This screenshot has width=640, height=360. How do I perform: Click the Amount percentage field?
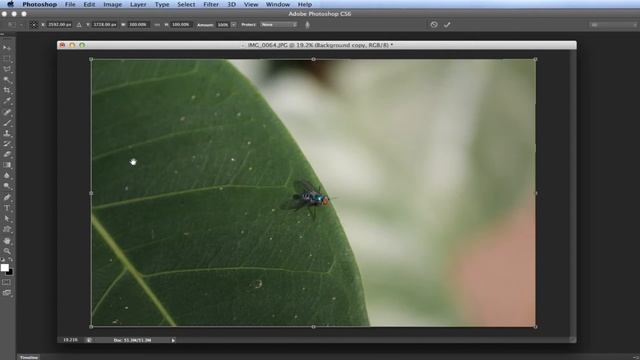[223, 25]
